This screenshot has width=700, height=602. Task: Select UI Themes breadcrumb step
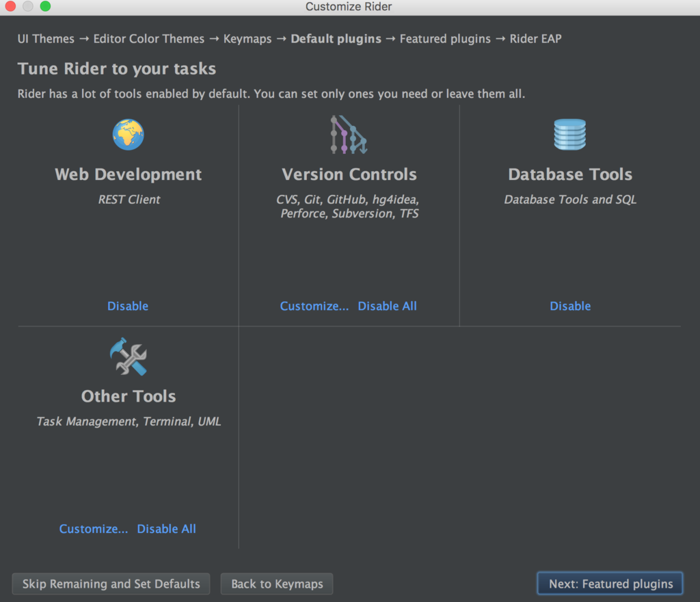click(46, 39)
